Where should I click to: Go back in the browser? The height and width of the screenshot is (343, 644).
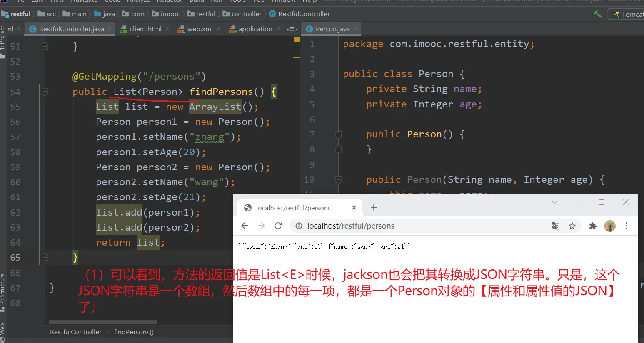245,226
